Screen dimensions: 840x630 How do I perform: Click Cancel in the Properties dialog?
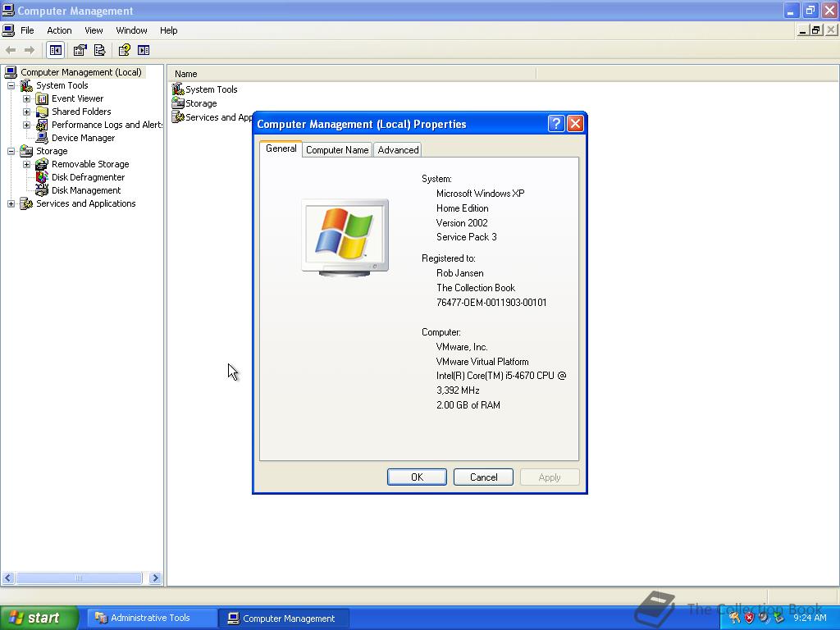pos(483,477)
